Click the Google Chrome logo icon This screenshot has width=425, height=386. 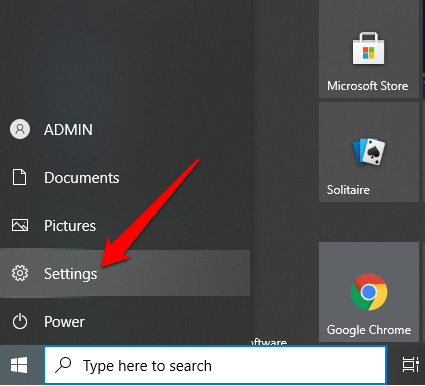pyautogui.click(x=369, y=292)
